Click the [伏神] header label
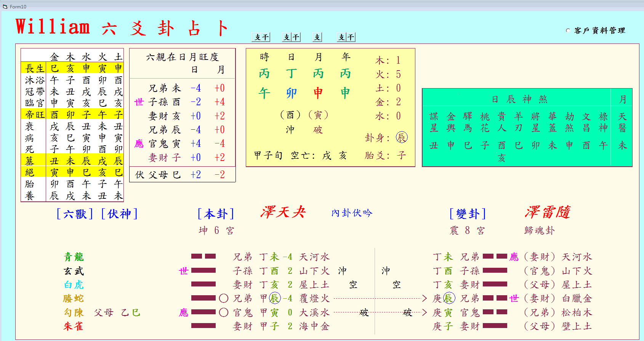Screen dimensions: 644x341 119,214
